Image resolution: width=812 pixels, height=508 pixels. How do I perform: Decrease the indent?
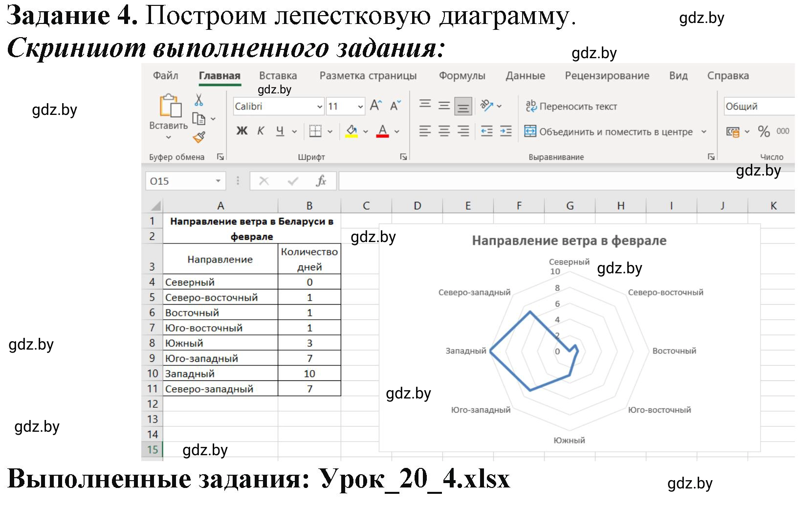[486, 131]
